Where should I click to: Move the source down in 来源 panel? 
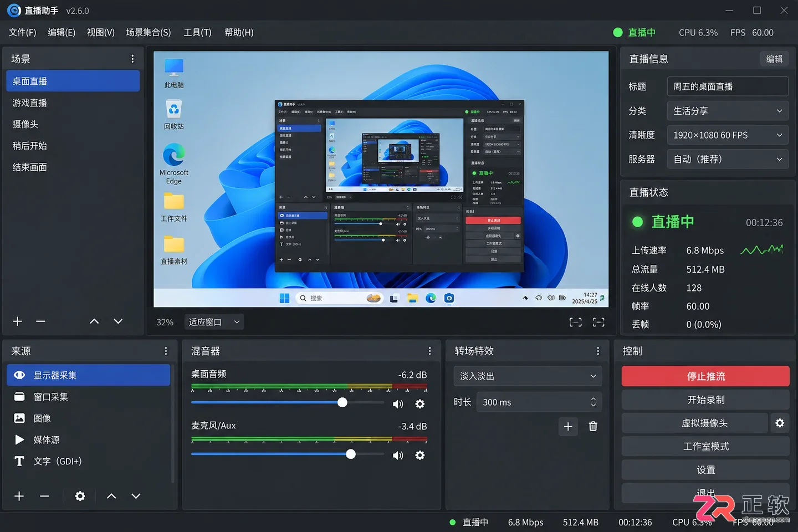point(136,496)
